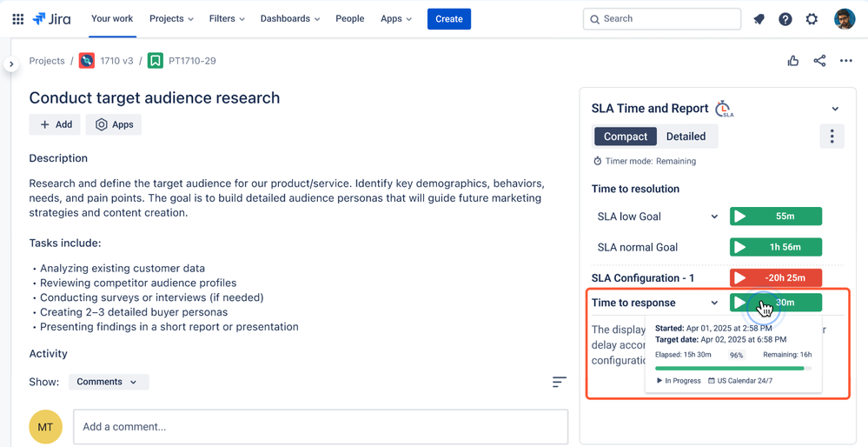Click Projects breadcrumb link
This screenshot has height=447, width=868.
[47, 61]
